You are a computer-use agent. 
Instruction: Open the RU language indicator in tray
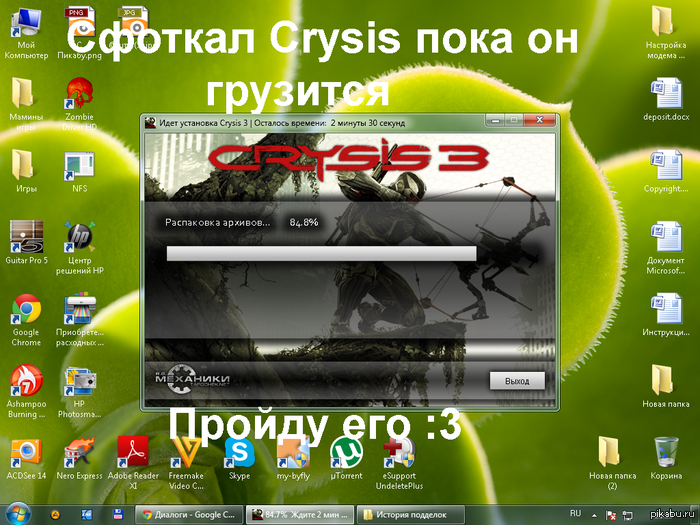tap(575, 513)
